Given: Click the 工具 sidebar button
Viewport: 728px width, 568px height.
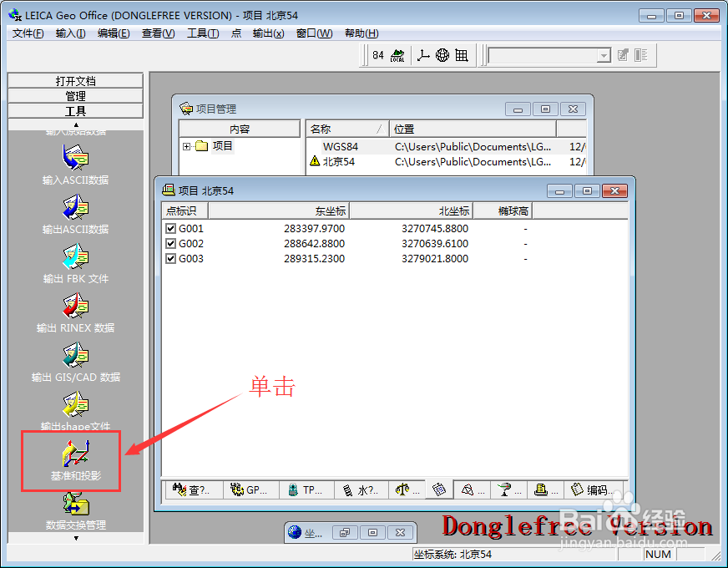Looking at the screenshot, I should point(75,111).
